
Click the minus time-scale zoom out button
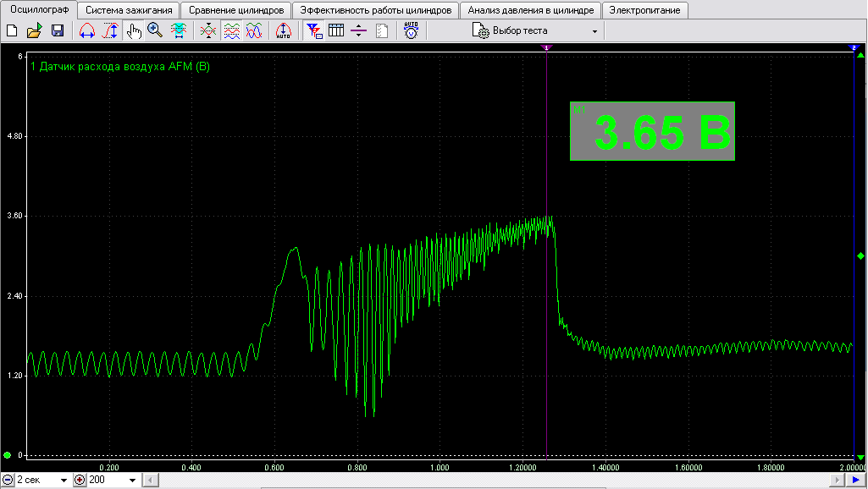point(7,481)
